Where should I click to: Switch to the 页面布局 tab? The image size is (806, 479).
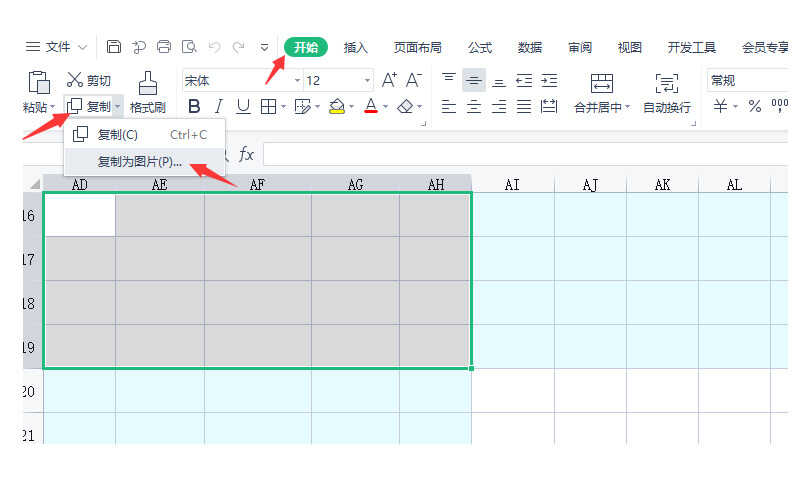pos(417,47)
